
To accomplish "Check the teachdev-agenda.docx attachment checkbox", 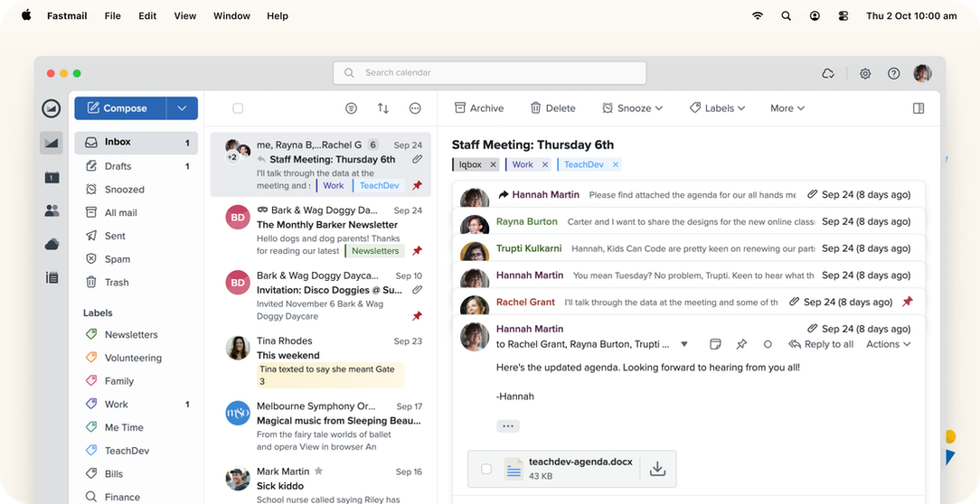I will coord(486,469).
